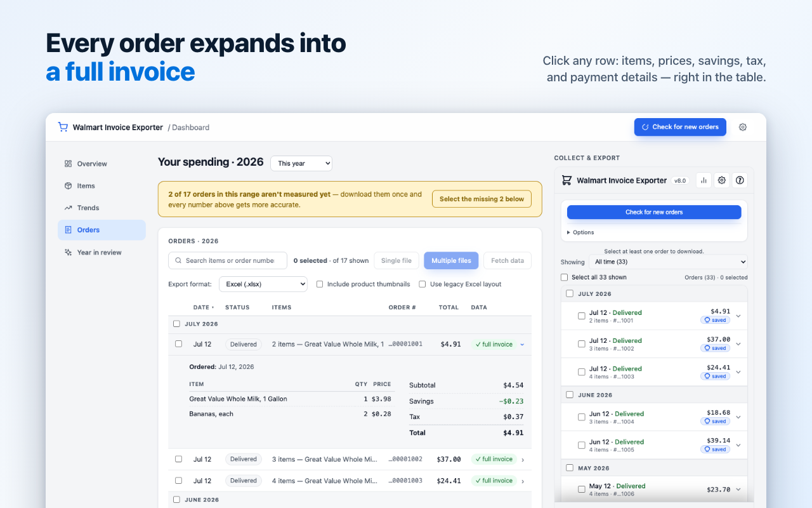This screenshot has height=508, width=812.
Task: Open settings gear in top header
Action: pos(743,127)
